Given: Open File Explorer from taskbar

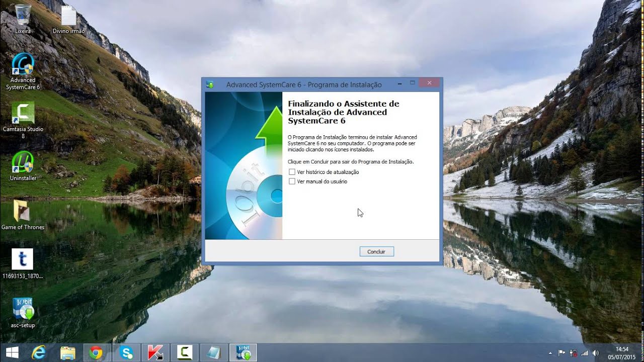Looking at the screenshot, I should pyautogui.click(x=68, y=352).
